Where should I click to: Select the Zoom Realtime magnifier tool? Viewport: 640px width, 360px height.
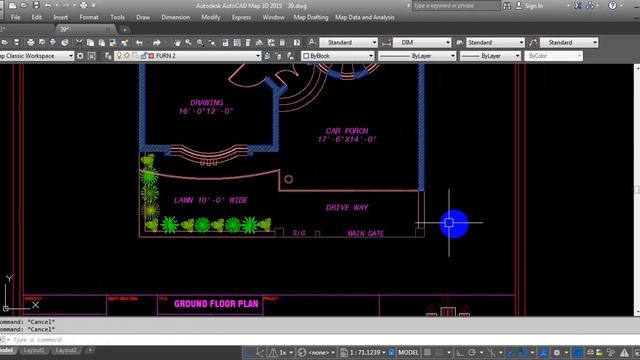pyautogui.click(x=188, y=42)
